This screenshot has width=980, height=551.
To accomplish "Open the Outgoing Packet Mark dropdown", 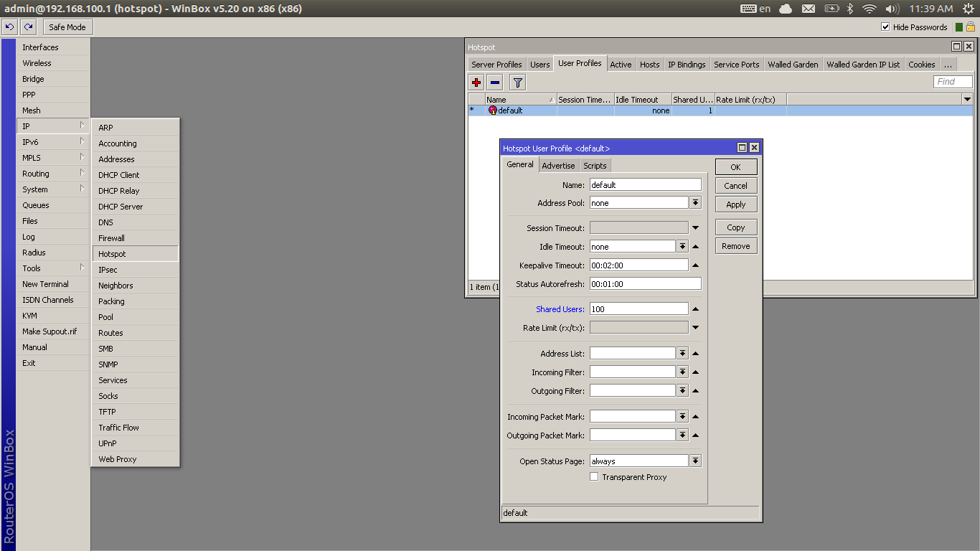I will [682, 435].
